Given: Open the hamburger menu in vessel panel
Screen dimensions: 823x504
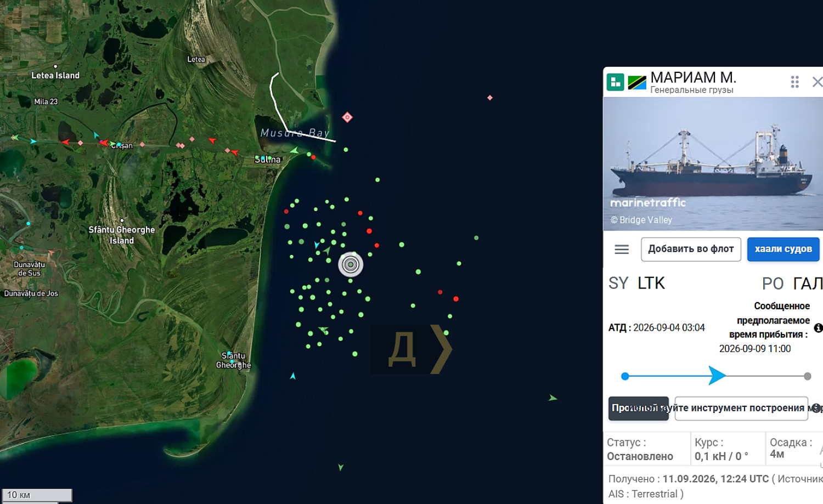Looking at the screenshot, I should [x=622, y=250].
